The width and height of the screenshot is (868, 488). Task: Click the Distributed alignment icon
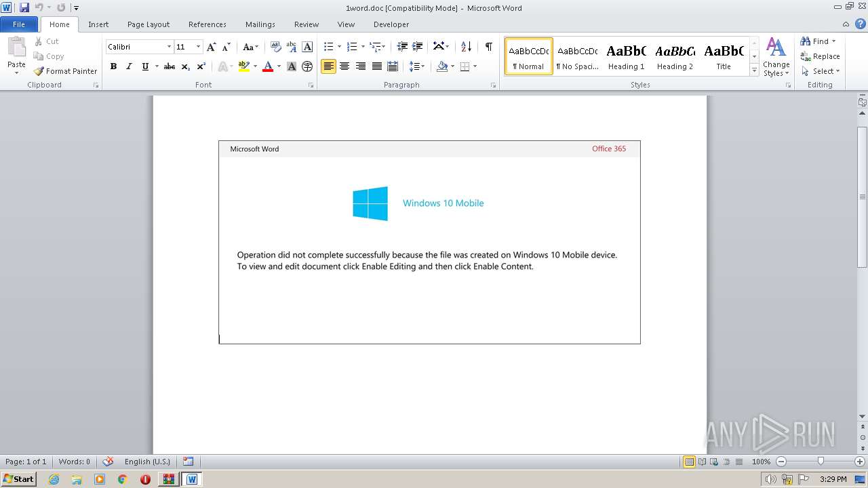[x=393, y=66]
